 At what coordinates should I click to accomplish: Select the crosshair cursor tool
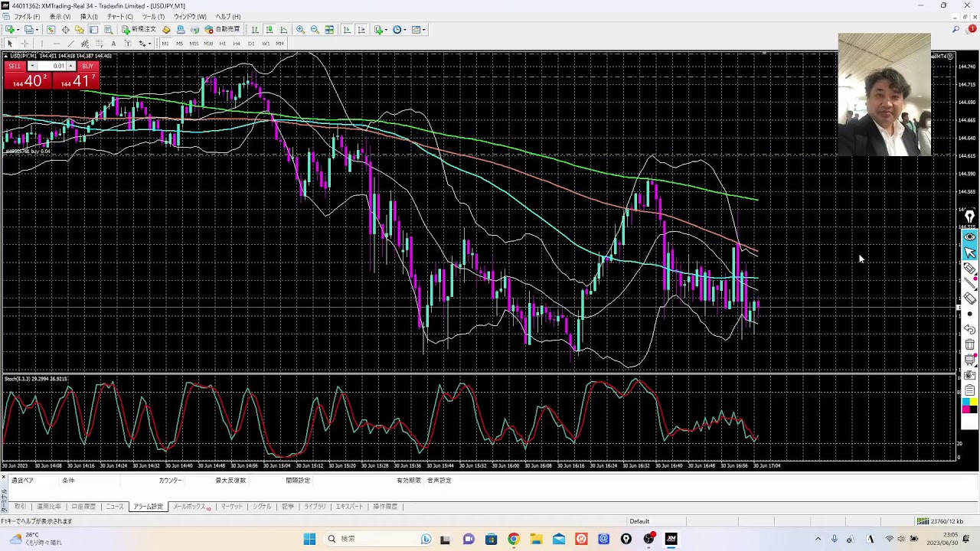click(x=24, y=44)
